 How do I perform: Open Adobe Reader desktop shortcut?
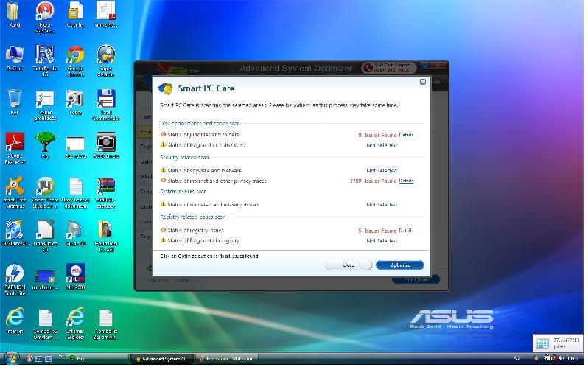tap(15, 148)
